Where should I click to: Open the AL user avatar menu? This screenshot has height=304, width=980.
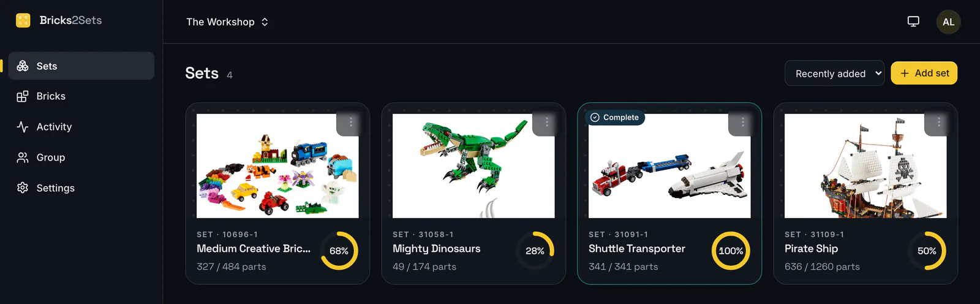[x=948, y=22]
